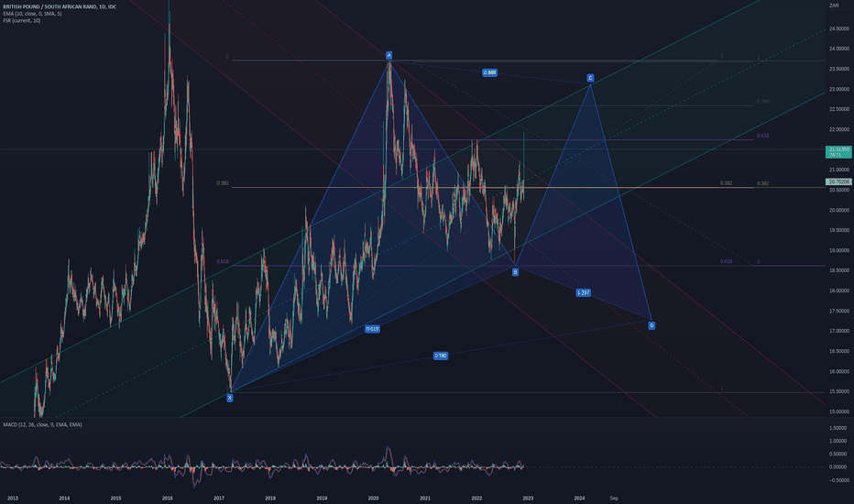Viewport: 854px width, 504px height.
Task: Click the left 0.382 Fibonacci level label
Action: pos(223,183)
